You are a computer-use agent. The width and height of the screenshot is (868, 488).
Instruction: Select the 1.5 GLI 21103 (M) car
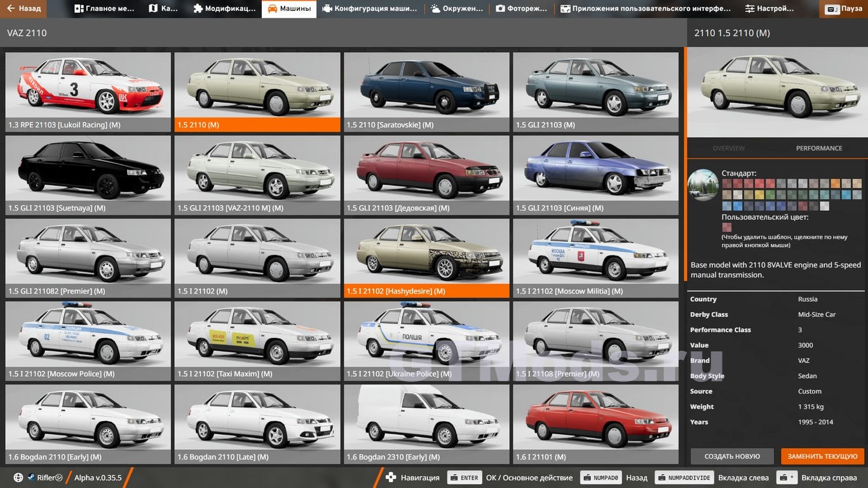pyautogui.click(x=596, y=92)
